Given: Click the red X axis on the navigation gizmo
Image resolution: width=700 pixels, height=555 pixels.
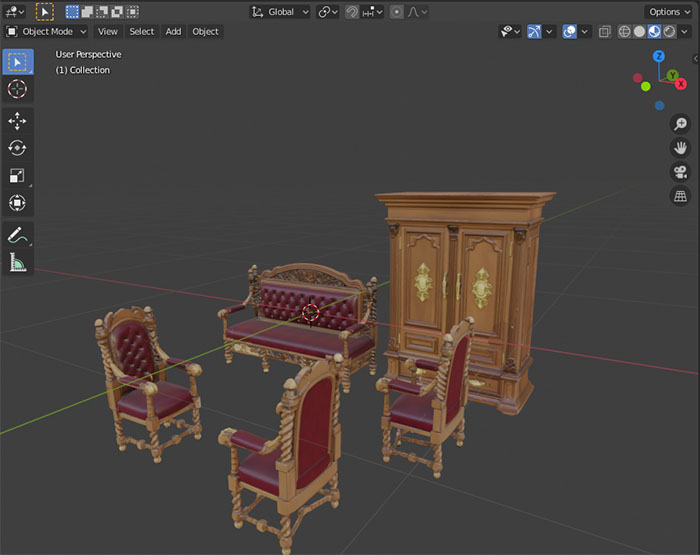Looking at the screenshot, I should click(x=681, y=84).
